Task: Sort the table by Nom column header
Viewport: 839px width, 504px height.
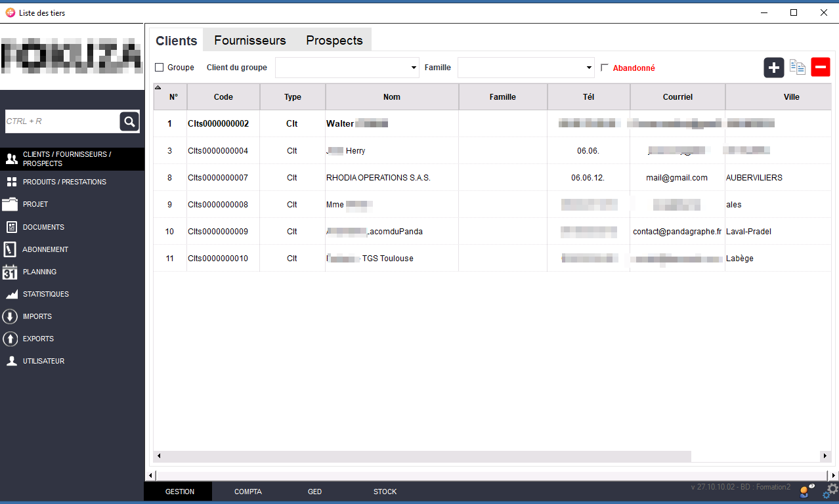Action: 392,97
